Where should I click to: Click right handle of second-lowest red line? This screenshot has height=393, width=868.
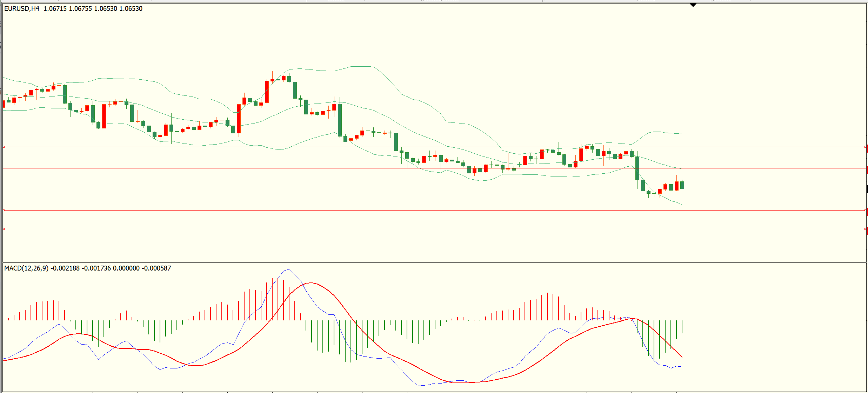coord(865,210)
